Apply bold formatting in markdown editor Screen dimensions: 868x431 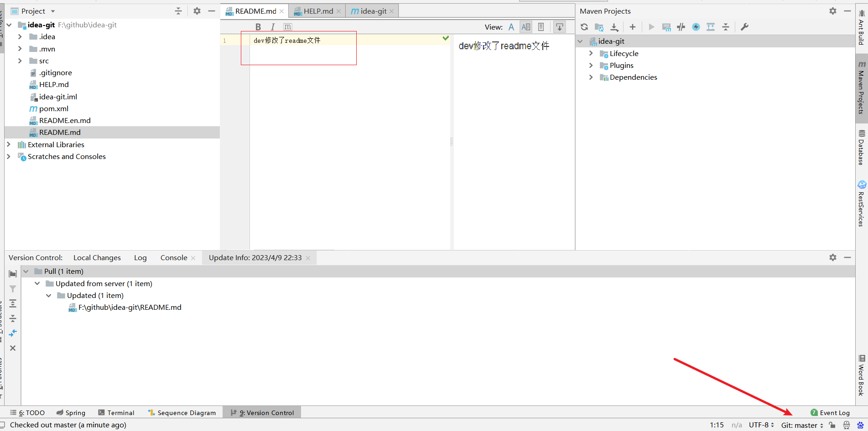click(x=258, y=27)
